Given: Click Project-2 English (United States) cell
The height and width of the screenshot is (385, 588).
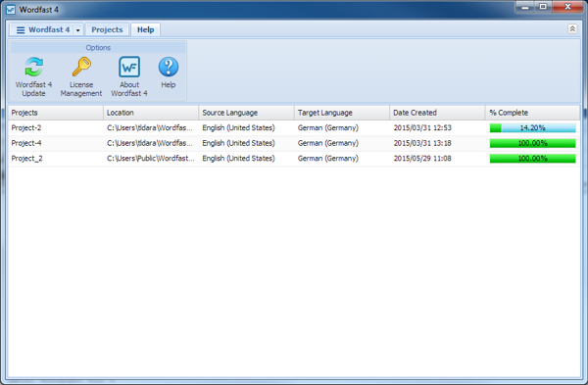Looking at the screenshot, I should tap(238, 127).
